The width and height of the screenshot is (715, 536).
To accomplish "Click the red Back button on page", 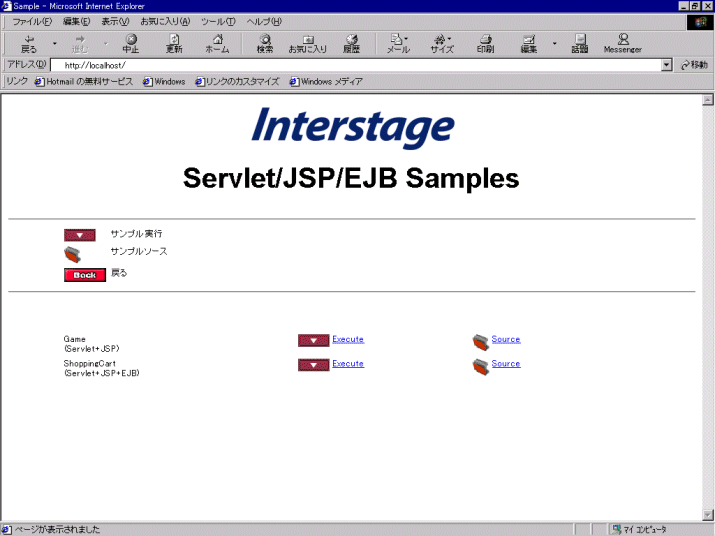I will coord(85,275).
